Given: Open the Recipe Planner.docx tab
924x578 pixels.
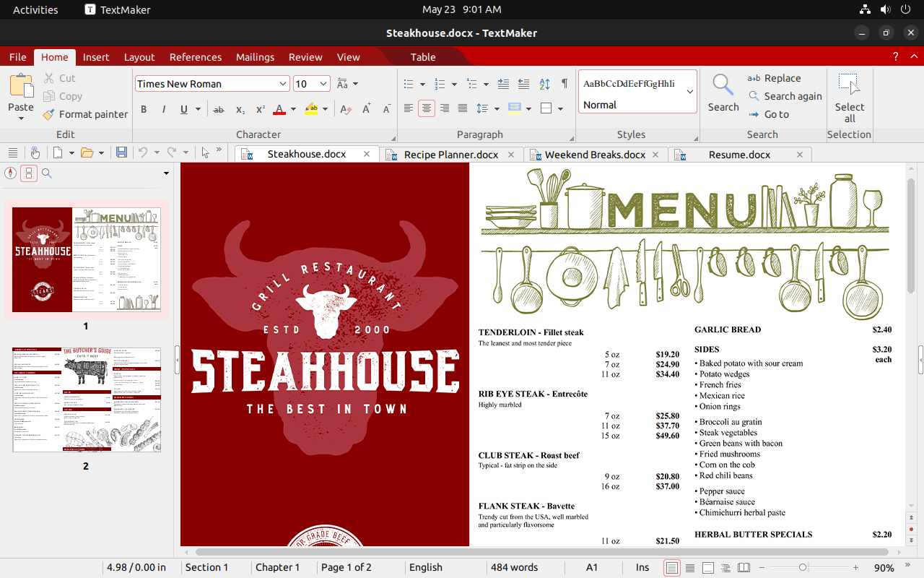Looking at the screenshot, I should pyautogui.click(x=451, y=154).
